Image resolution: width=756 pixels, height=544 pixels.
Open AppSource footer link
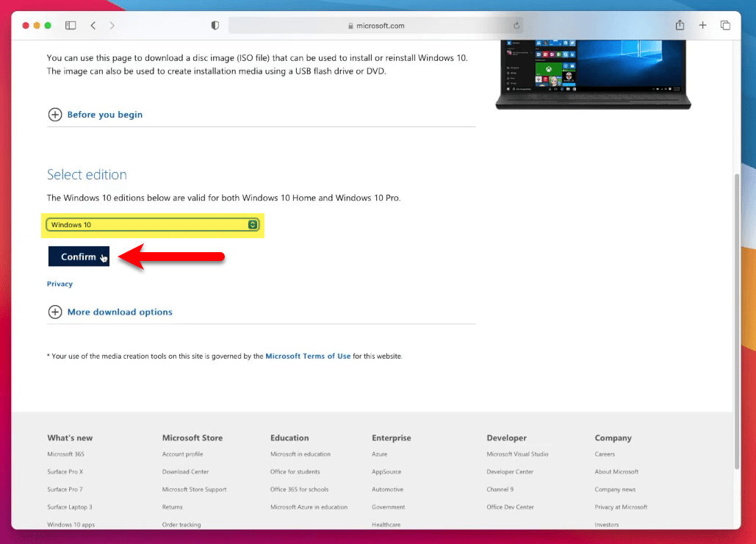click(386, 472)
